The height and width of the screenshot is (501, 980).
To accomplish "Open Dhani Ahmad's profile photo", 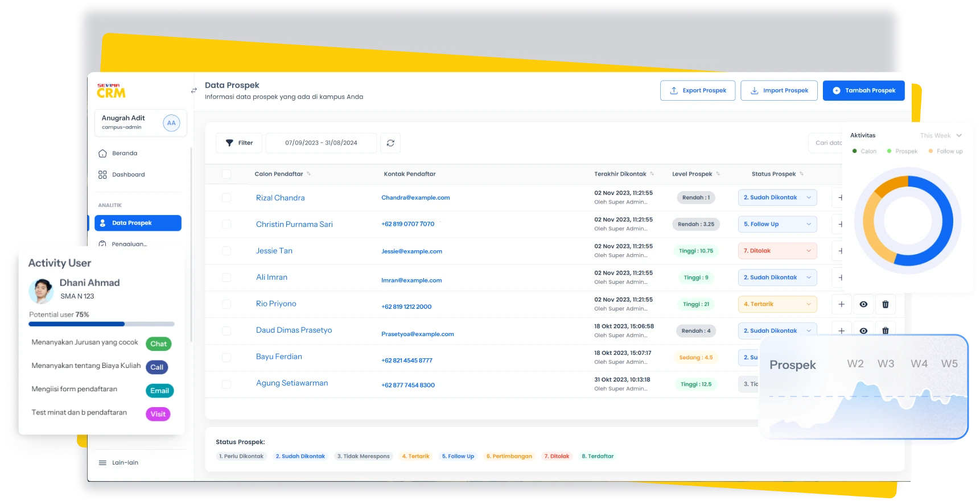I will [x=41, y=291].
